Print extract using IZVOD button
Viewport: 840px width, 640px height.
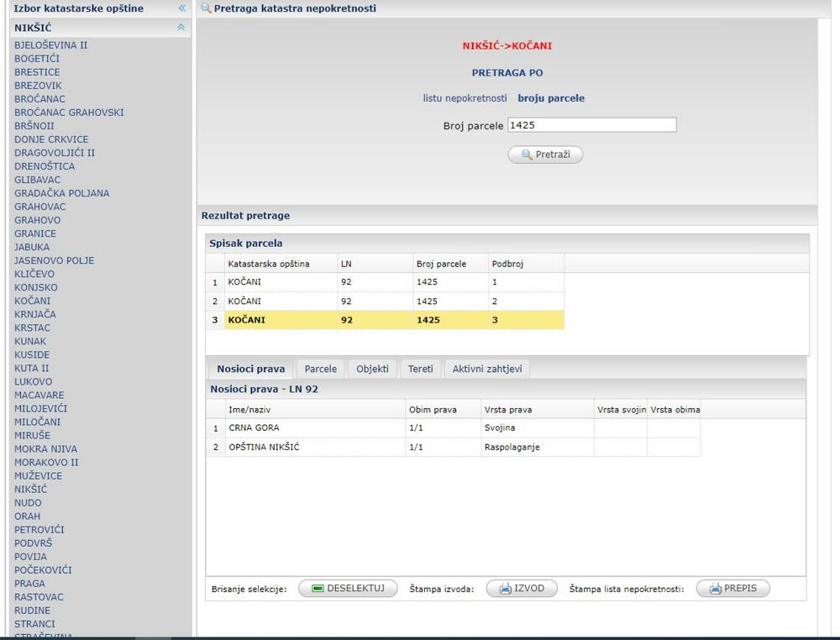(522, 589)
